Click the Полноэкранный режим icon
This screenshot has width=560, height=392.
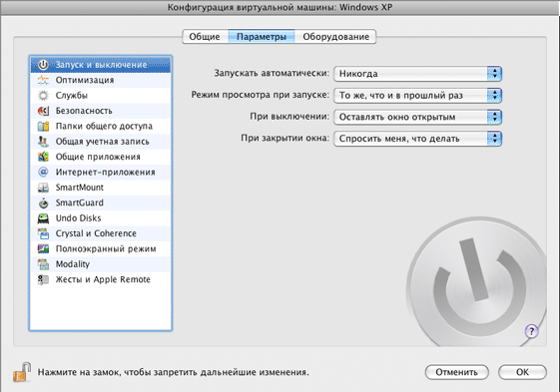43,248
